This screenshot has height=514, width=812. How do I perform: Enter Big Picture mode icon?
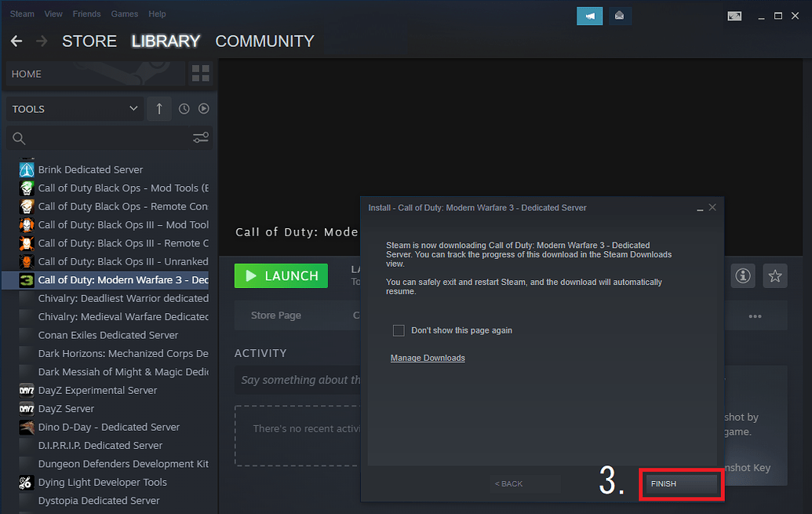point(734,14)
